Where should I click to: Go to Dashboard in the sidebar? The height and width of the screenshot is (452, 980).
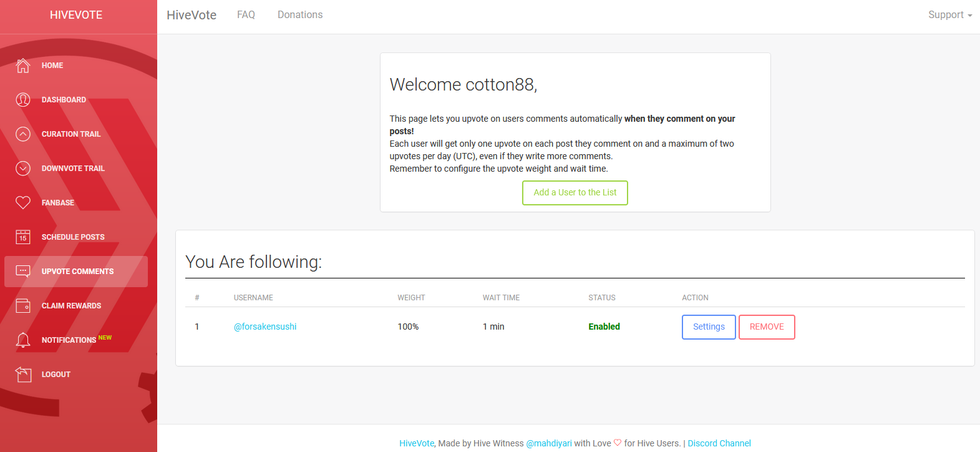76,100
